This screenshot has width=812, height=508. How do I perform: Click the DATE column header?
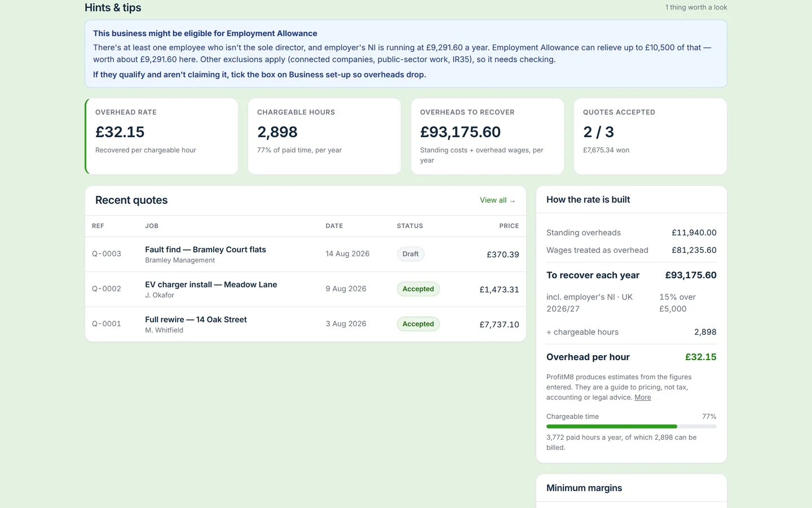click(334, 226)
